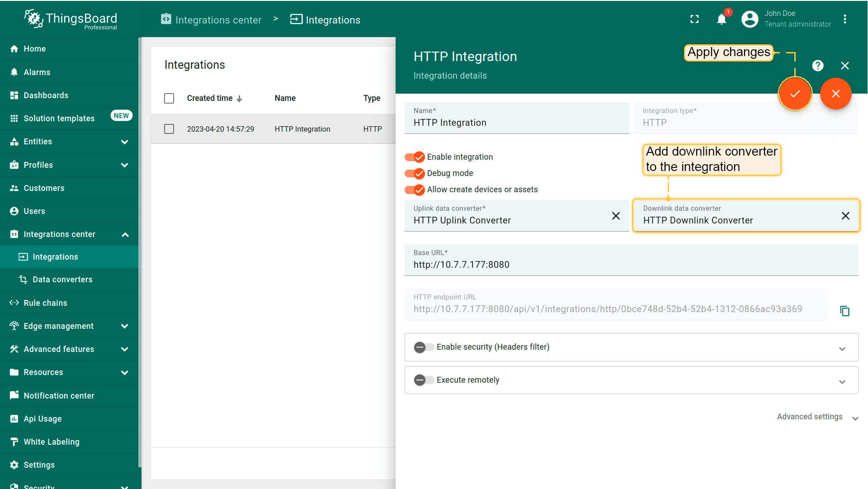Open the three-dot user menu

click(844, 19)
